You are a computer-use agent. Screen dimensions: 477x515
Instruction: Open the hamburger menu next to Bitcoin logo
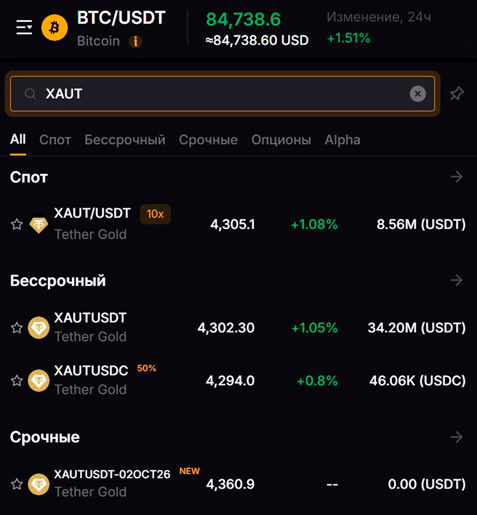tap(24, 27)
